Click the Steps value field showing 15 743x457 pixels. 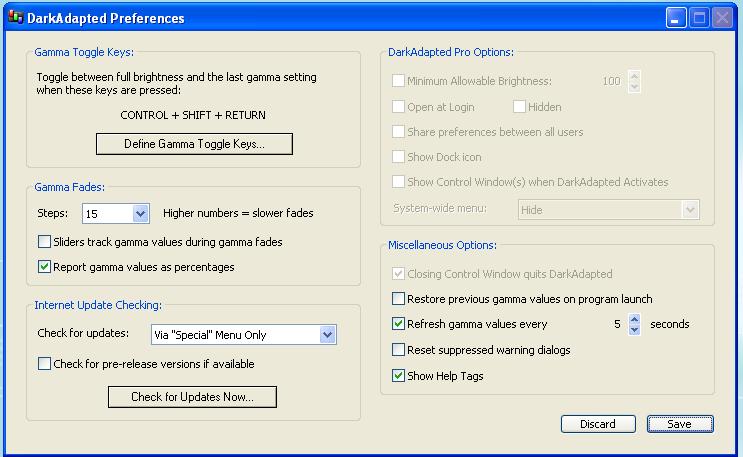(x=108, y=214)
